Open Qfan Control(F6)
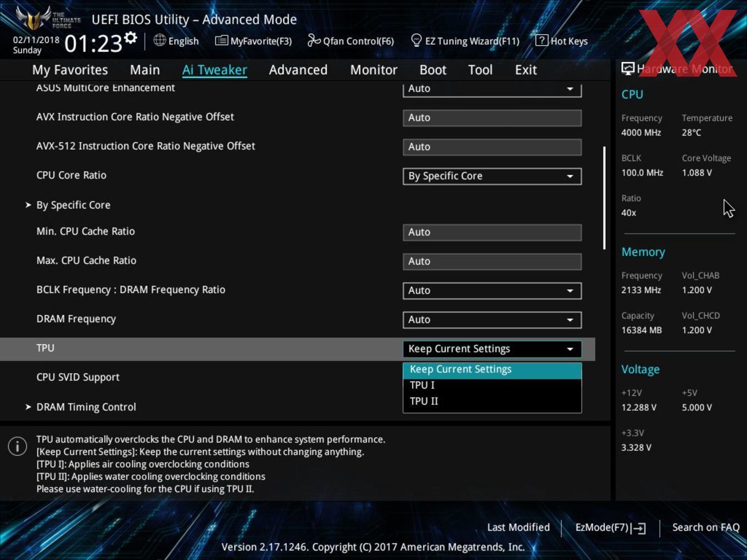The image size is (747, 560). [350, 41]
